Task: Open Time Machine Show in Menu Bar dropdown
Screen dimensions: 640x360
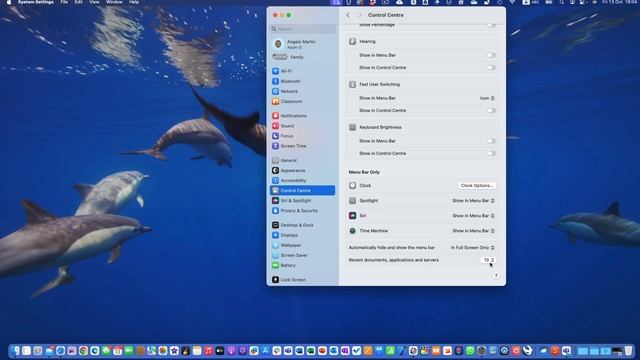Action: 473,231
